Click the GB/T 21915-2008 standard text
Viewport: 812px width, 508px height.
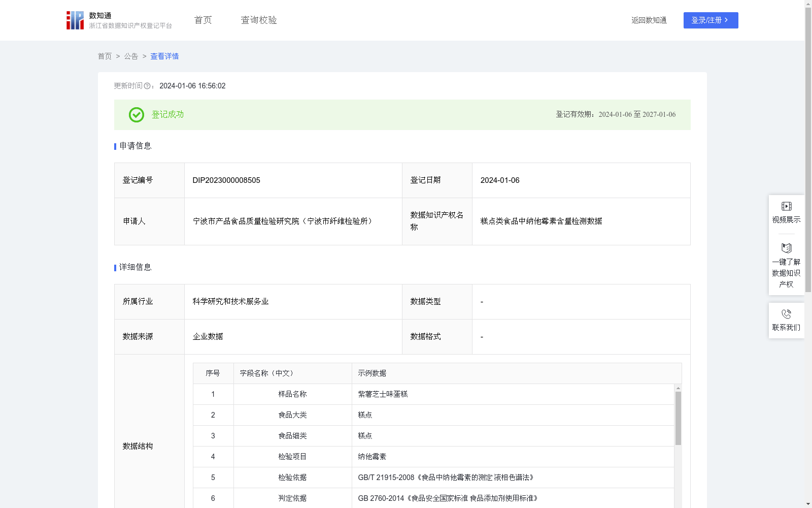446,478
